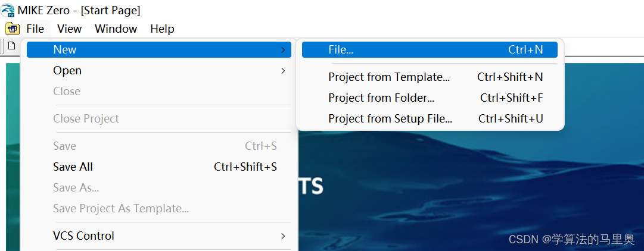Image resolution: width=644 pixels, height=251 pixels.
Task: Expand the VCS Control submenu arrow
Action: 283,236
